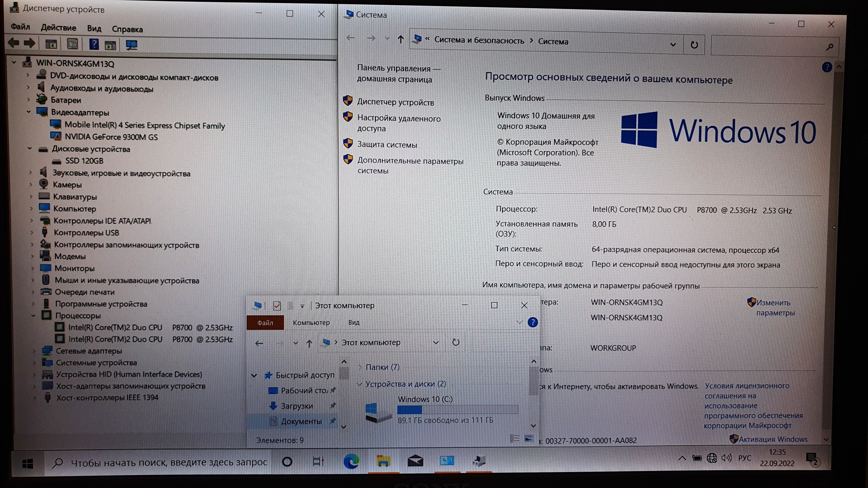Open the Действие menu
This screenshot has height=488, width=868.
[58, 28]
